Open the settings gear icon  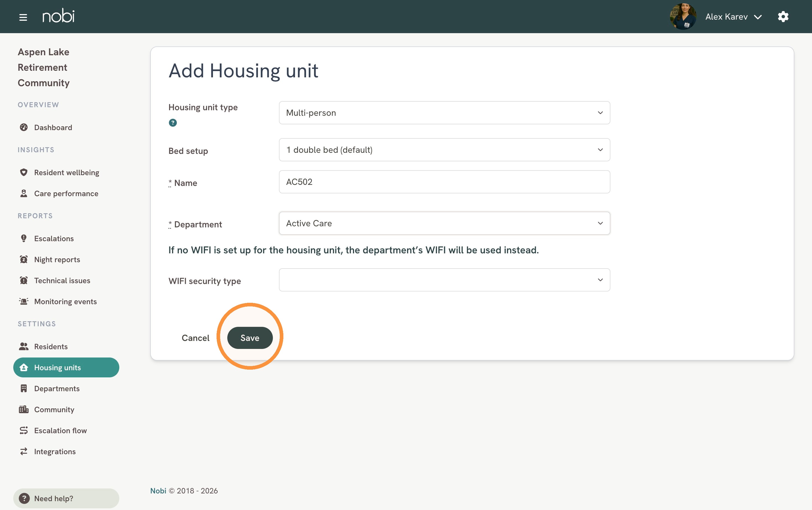(x=783, y=17)
